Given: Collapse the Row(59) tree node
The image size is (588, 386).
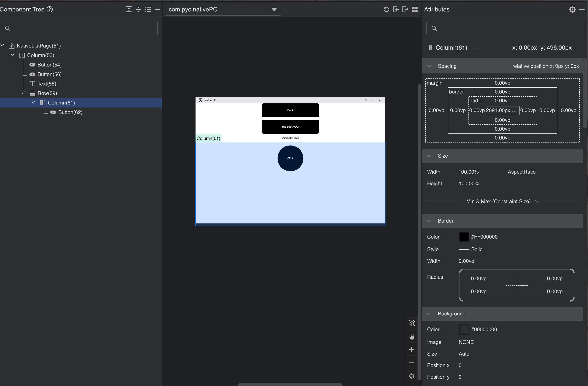Looking at the screenshot, I should pos(23,93).
